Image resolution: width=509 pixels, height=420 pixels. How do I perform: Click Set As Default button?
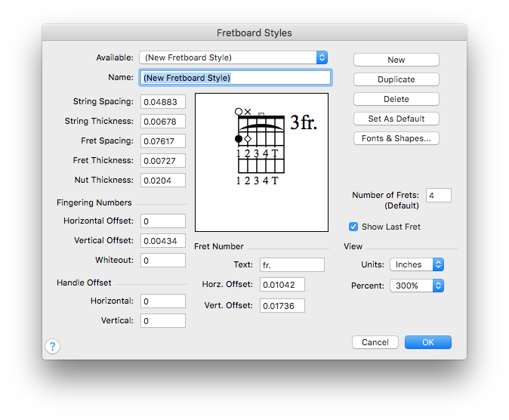click(396, 119)
